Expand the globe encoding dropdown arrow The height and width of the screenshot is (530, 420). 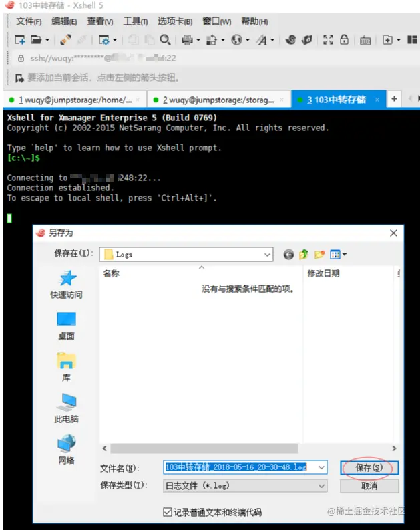(248, 40)
